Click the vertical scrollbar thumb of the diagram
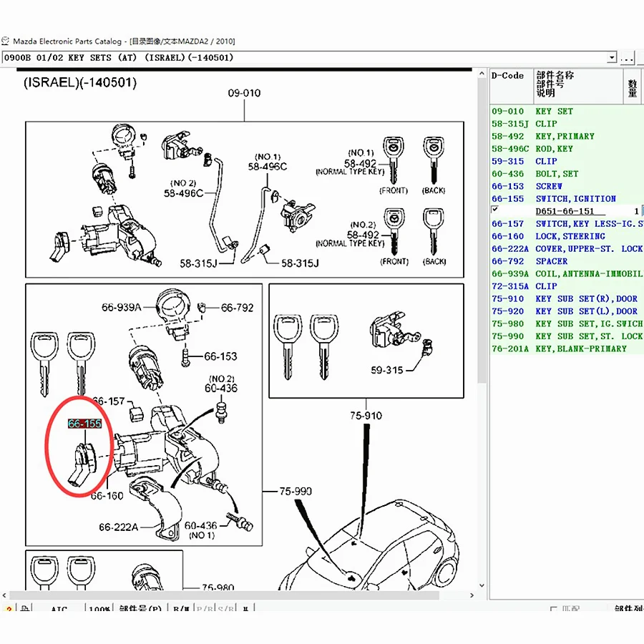The width and height of the screenshot is (644, 644). [482, 230]
